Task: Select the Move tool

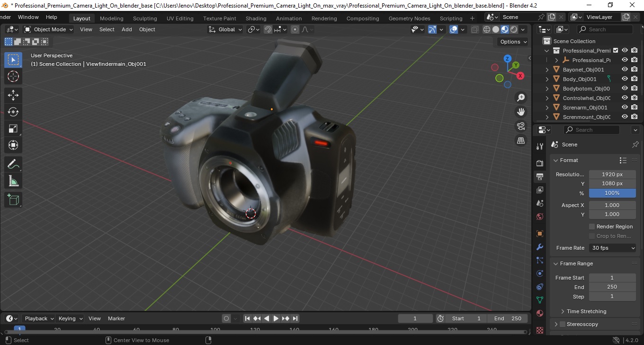Action: pos(13,95)
